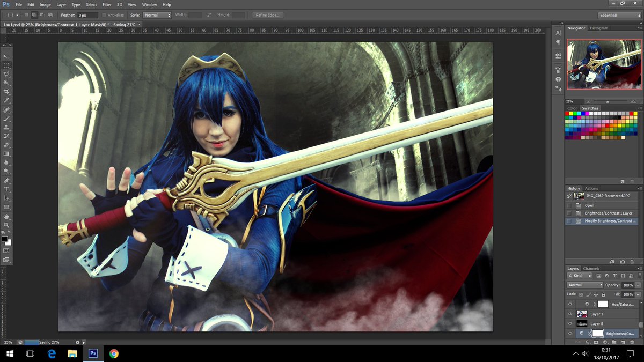Select the Zoom tool
644x362 pixels.
click(6, 225)
